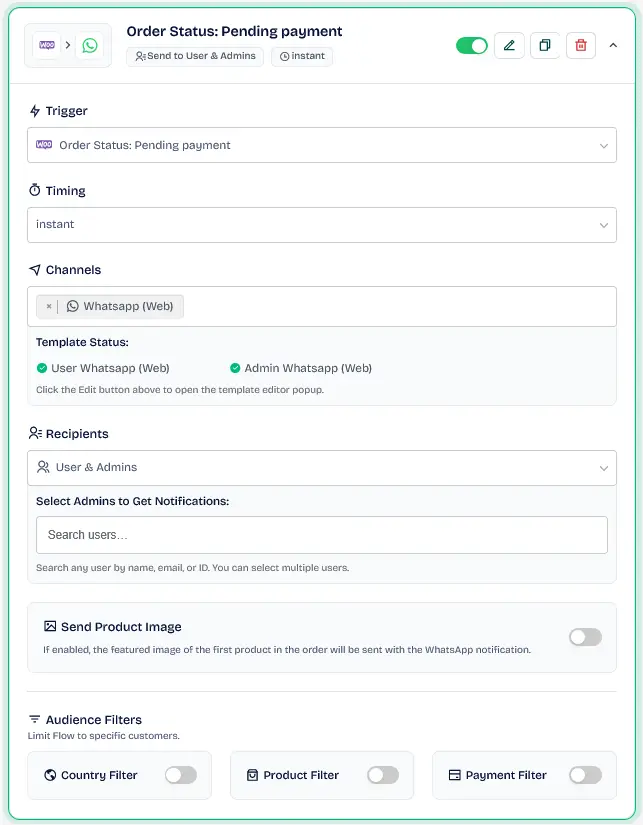Open the Trigger dropdown for order status
This screenshot has width=643, height=825.
322,145
